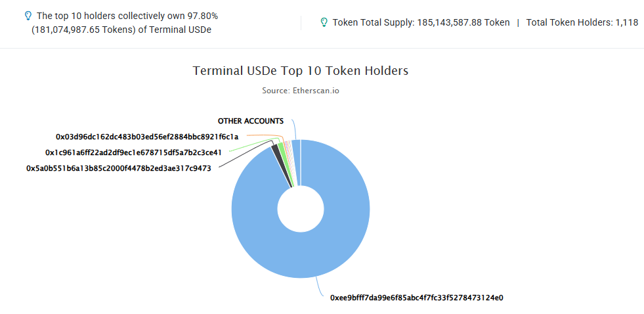Click the connector line to the 0xee9b label
Screen dimensions: 644x314
(x=320, y=286)
